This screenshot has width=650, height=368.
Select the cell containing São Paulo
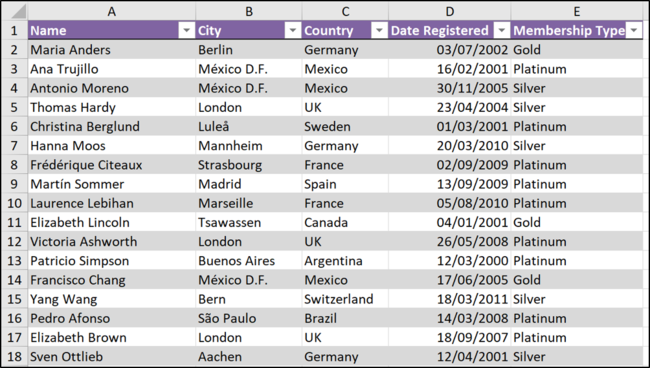click(x=249, y=318)
